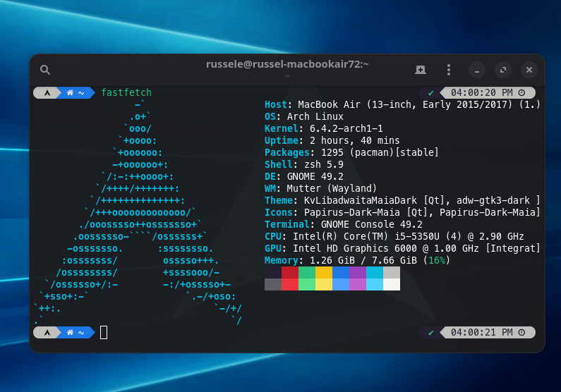This screenshot has height=392, width=561.
Task: Minimize the GNOME Console window
Action: click(x=476, y=70)
